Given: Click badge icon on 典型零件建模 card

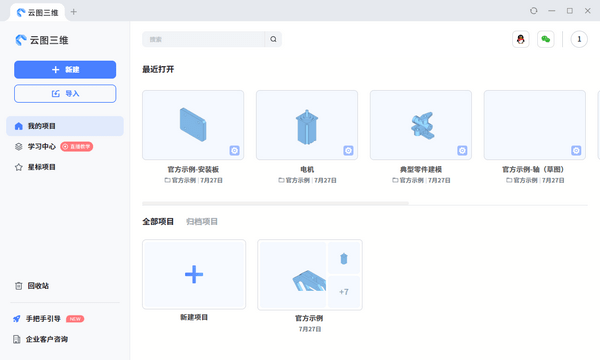Looking at the screenshot, I should [462, 150].
